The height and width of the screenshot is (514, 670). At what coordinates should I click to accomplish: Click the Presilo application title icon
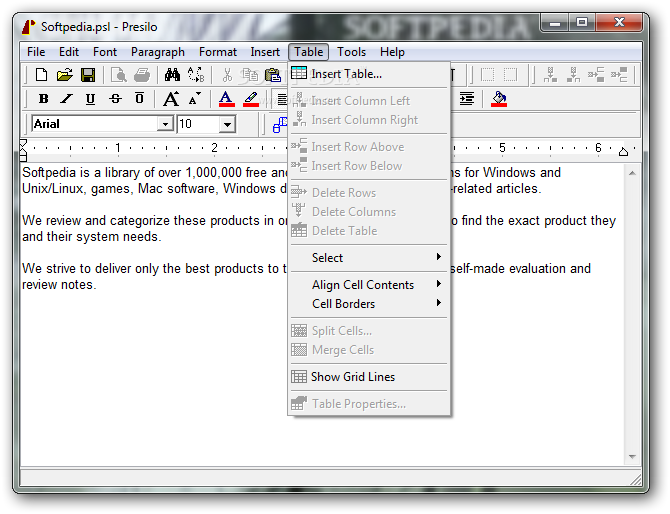pos(29,27)
